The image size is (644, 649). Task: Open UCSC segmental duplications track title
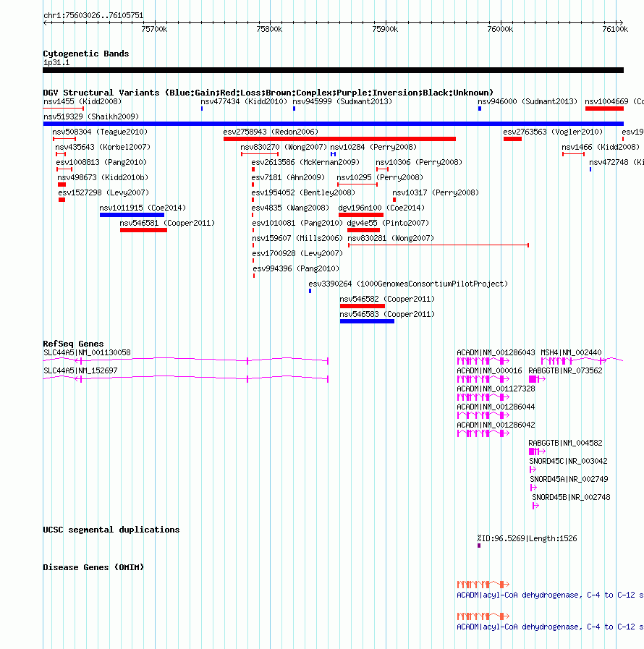[x=111, y=530]
